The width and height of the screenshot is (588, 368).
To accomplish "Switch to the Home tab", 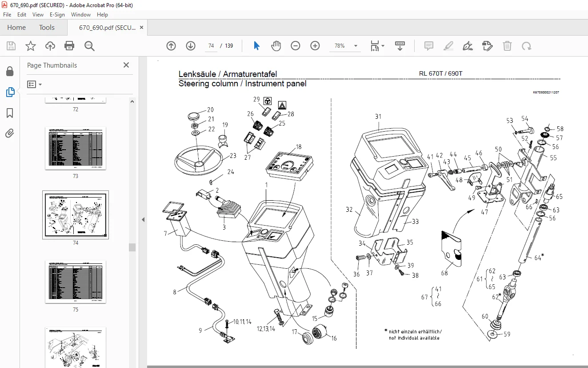I will click(16, 28).
